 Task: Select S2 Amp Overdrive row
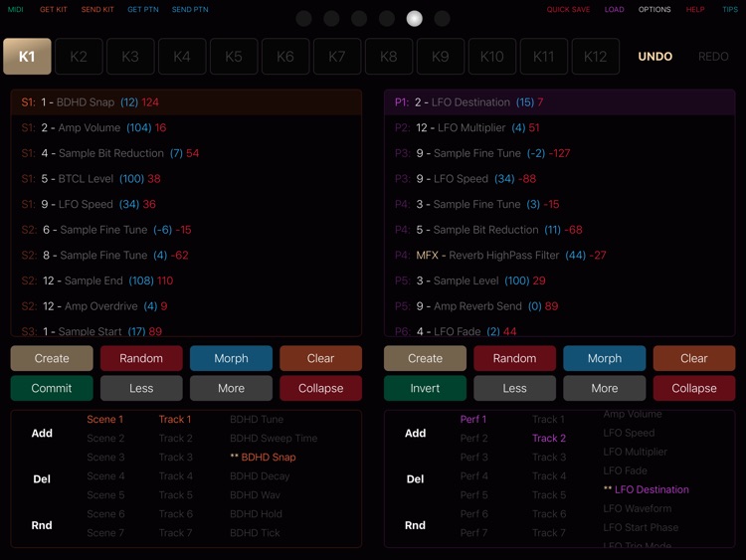click(x=186, y=306)
